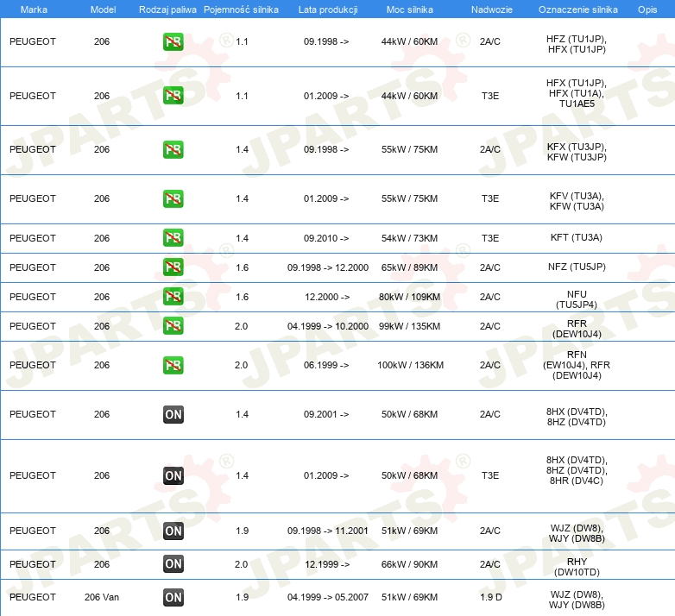Click engine power 99kW / 135KM
Screen dimensions: 675x616
[x=409, y=326]
